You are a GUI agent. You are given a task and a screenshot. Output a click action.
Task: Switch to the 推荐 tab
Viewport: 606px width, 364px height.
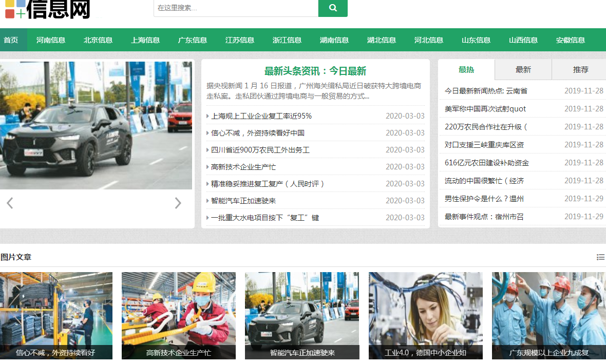(581, 70)
